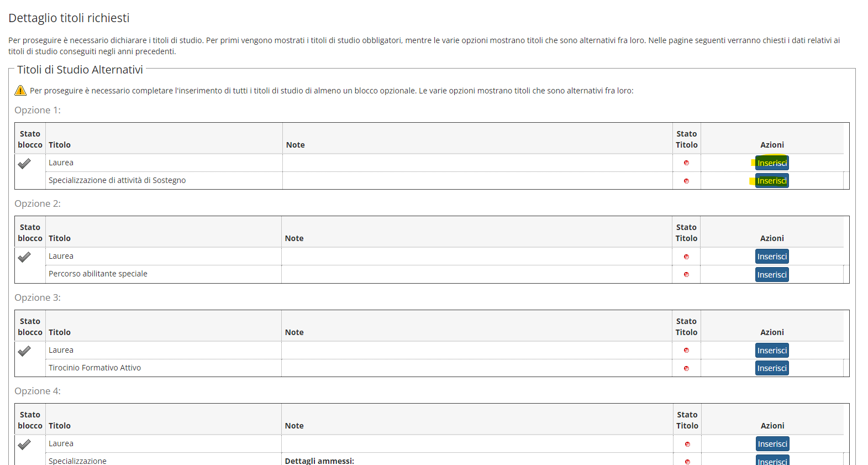Insert Percorso abilitante speciale title
This screenshot has width=868, height=465.
[x=772, y=275]
